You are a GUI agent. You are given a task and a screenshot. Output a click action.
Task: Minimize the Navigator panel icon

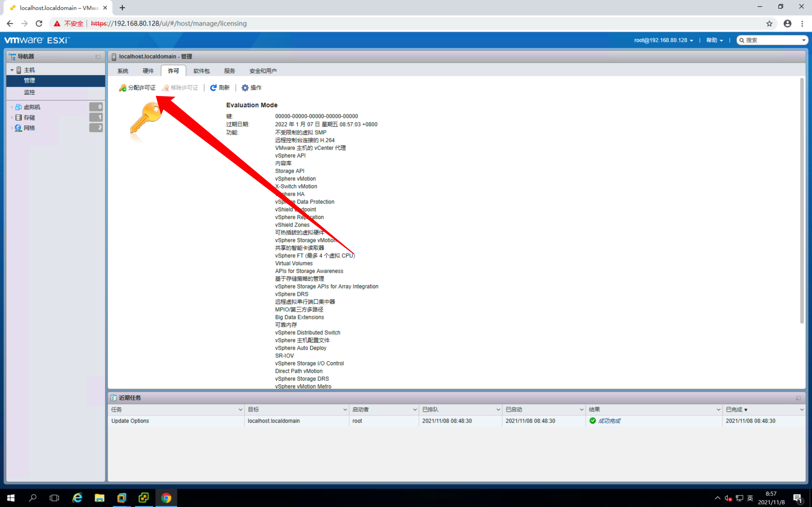point(98,57)
